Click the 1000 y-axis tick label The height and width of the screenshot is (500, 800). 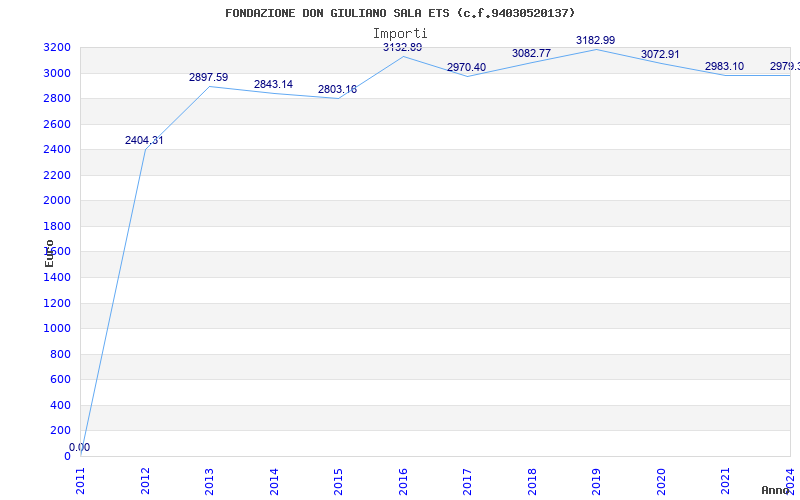tap(57, 329)
